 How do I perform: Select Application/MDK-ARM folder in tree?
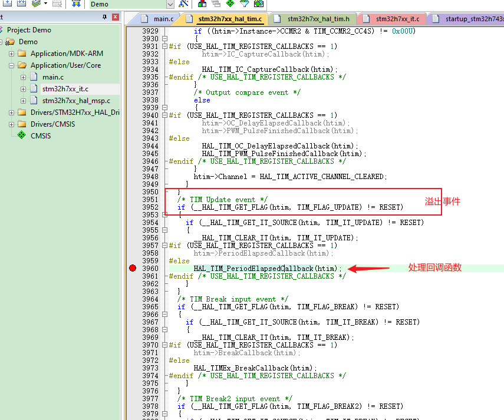click(67, 54)
